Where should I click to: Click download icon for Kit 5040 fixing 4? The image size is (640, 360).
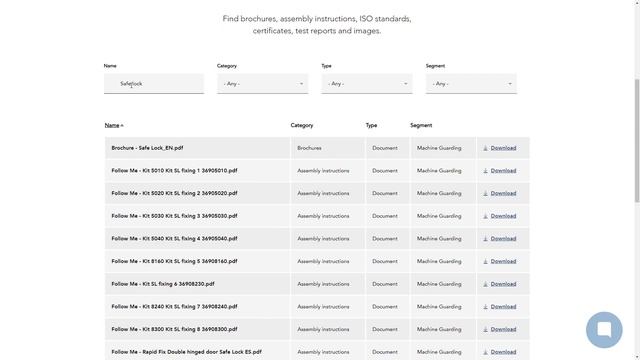[485, 239]
